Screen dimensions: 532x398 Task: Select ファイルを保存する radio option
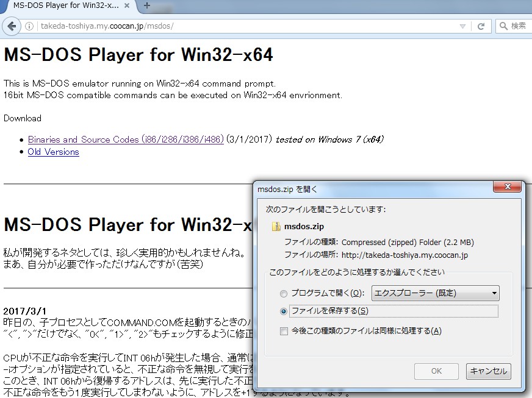click(x=284, y=311)
